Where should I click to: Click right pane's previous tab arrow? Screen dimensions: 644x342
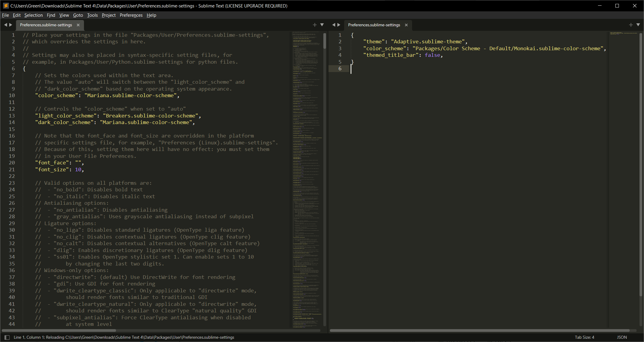[334, 25]
